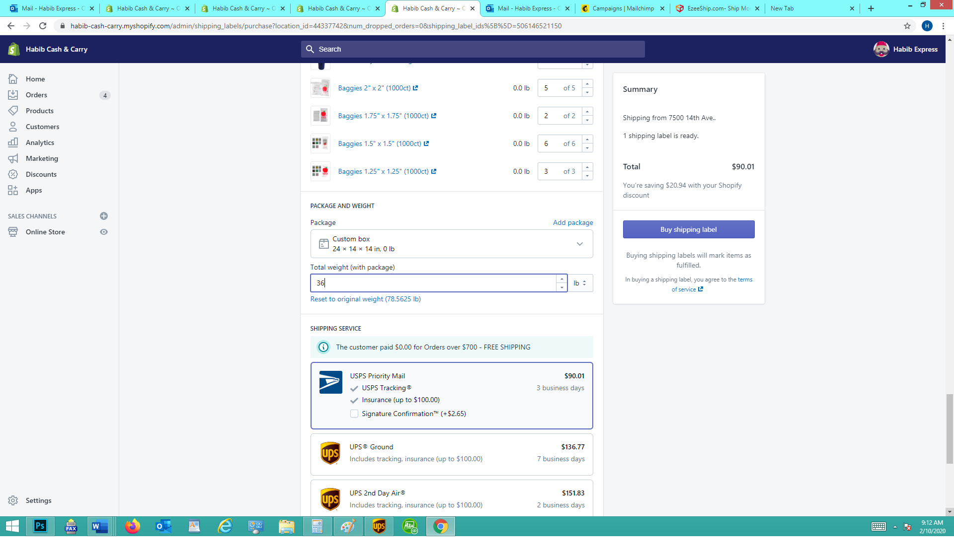
Task: Open the Discounts badge icon
Action: [13, 174]
